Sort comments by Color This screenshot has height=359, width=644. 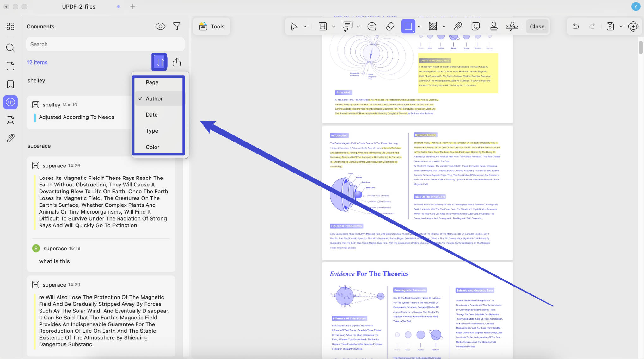click(x=158, y=147)
